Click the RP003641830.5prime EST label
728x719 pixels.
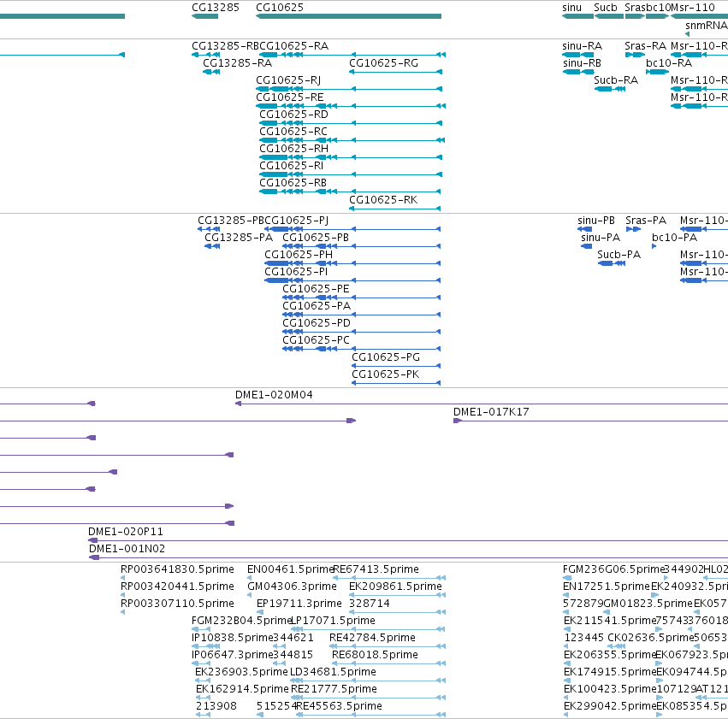177,569
